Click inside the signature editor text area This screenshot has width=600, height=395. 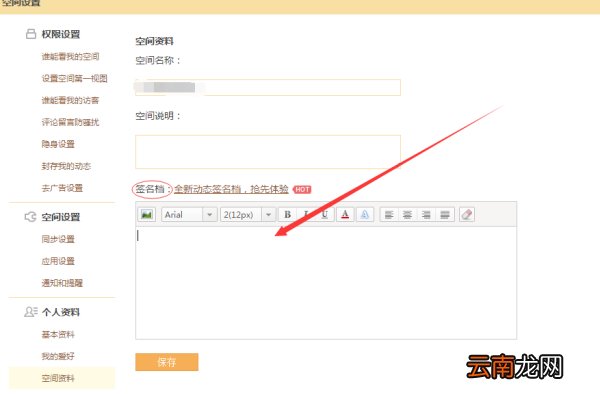pyautogui.click(x=326, y=282)
